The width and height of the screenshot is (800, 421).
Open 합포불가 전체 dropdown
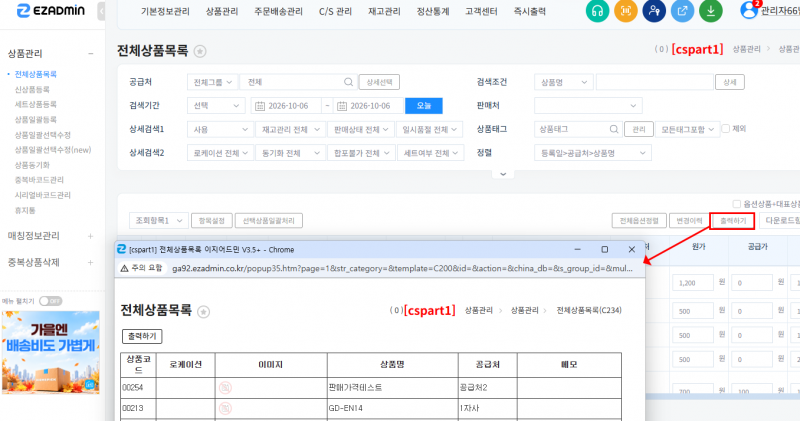(x=361, y=153)
